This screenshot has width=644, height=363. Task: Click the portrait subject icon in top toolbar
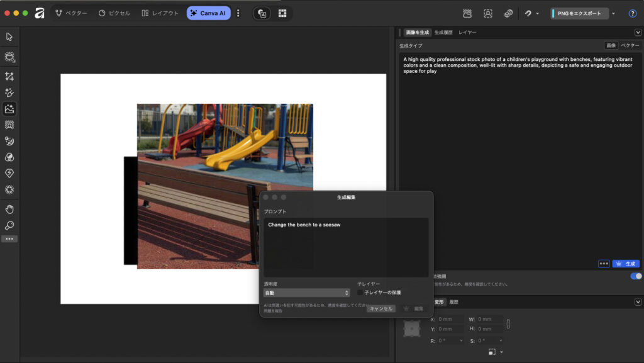click(x=488, y=13)
